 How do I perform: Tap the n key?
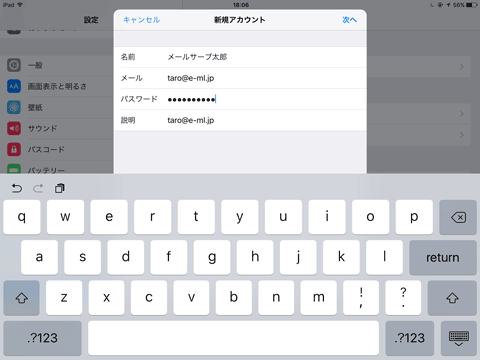[276, 298]
